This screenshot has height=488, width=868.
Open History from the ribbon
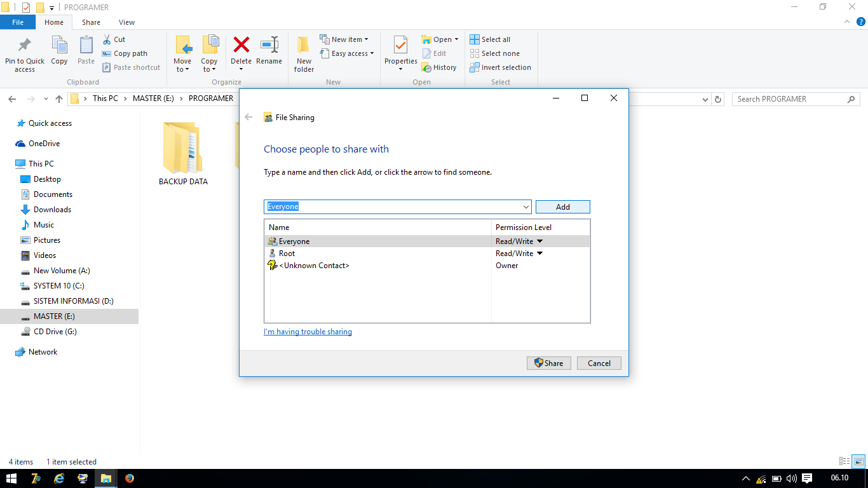(x=439, y=67)
